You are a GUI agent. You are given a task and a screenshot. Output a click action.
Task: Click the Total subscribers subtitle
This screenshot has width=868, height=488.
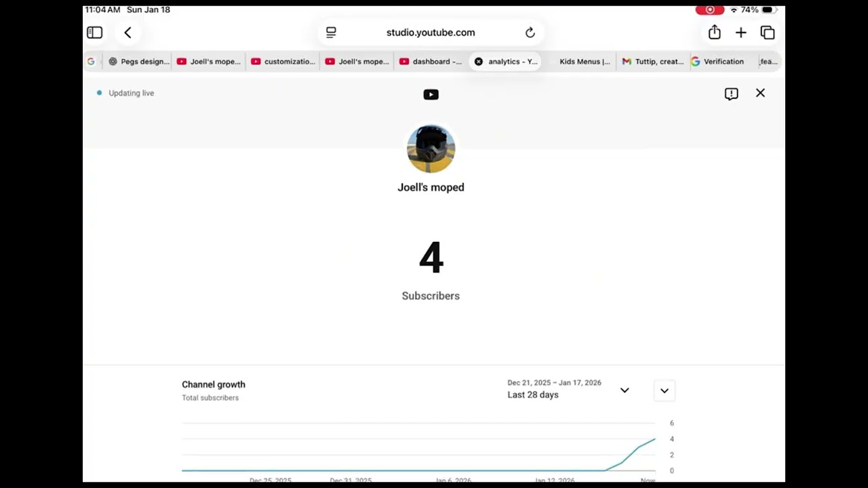click(210, 398)
